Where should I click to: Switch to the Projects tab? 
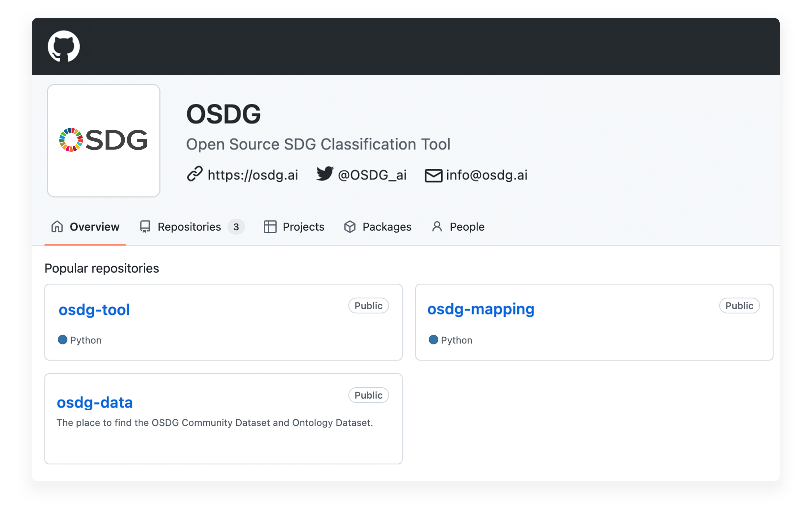coord(303,227)
